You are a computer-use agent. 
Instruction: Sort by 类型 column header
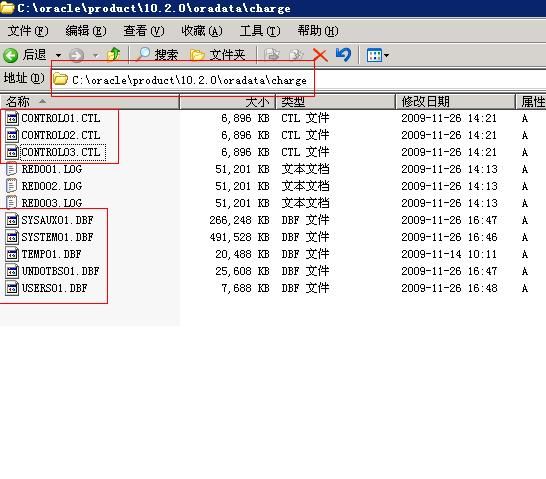(x=335, y=102)
